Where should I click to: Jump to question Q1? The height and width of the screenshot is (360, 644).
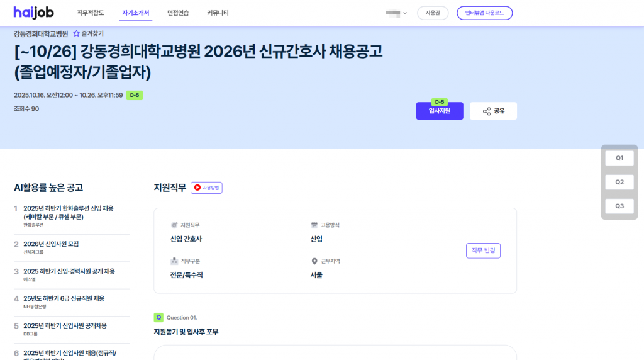[619, 158]
